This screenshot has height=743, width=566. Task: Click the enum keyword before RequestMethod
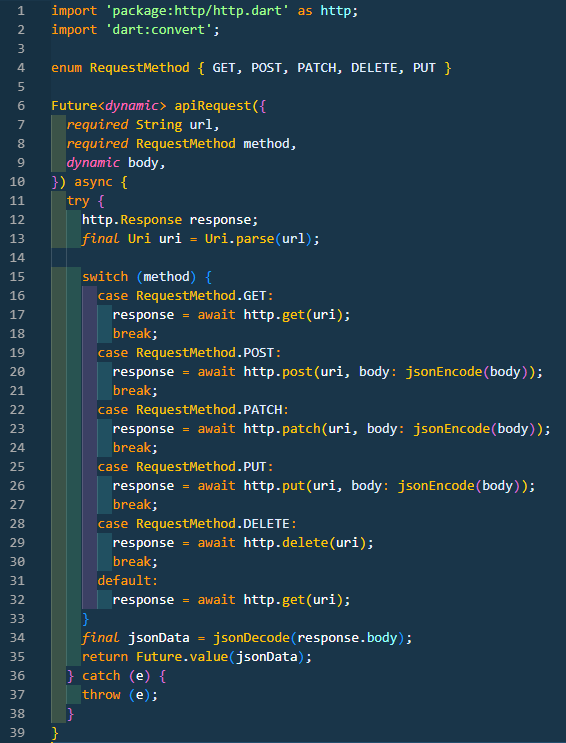point(67,68)
